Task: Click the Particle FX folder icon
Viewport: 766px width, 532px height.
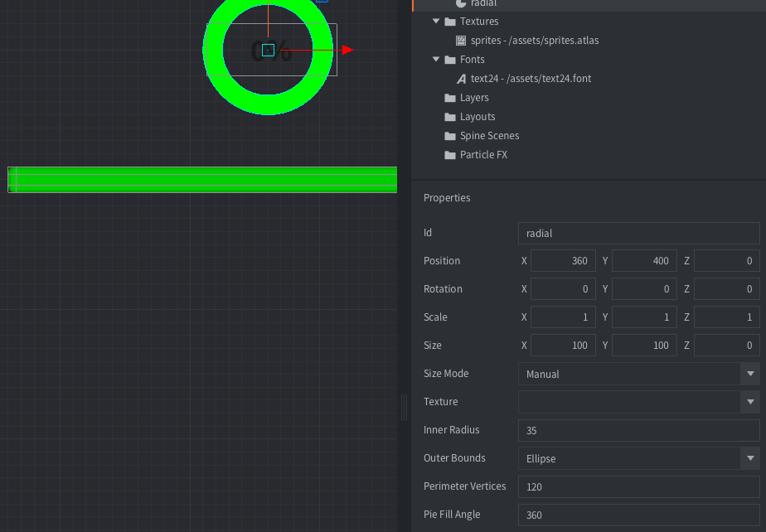Action: [450, 155]
